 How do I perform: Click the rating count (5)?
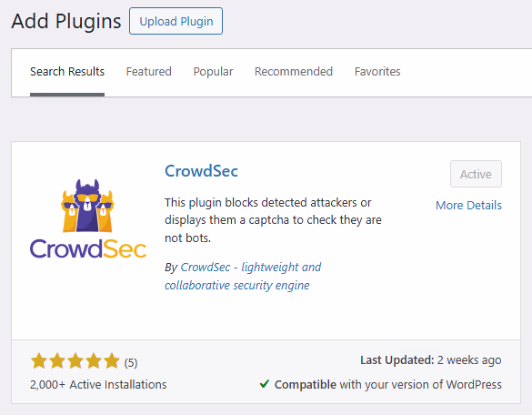(x=131, y=363)
